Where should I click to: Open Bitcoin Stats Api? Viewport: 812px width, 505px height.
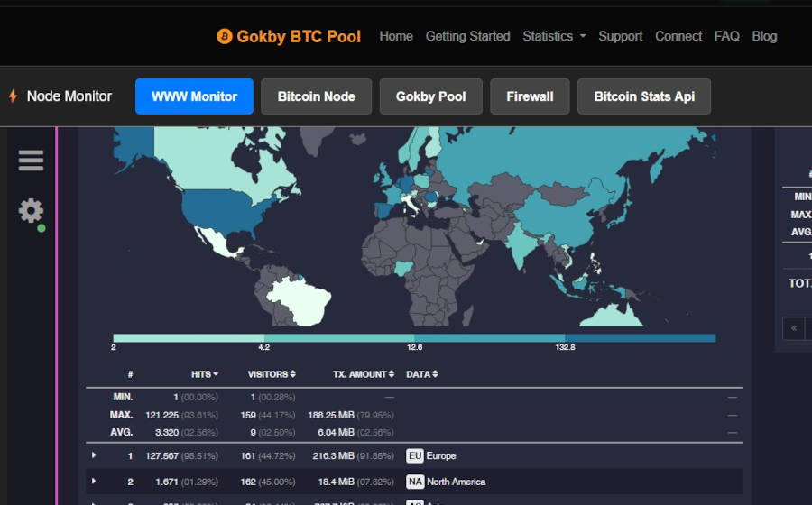pyautogui.click(x=644, y=96)
